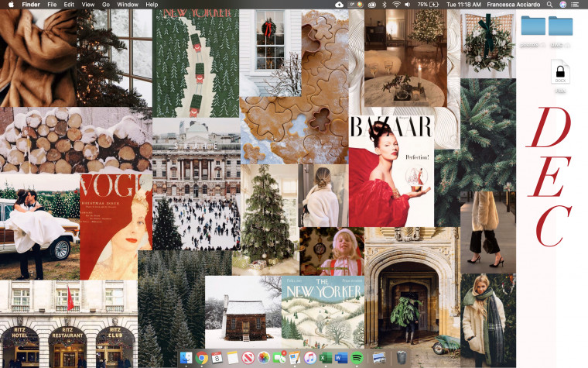Open Photos from the Dock
The width and height of the screenshot is (588, 368).
264,358
